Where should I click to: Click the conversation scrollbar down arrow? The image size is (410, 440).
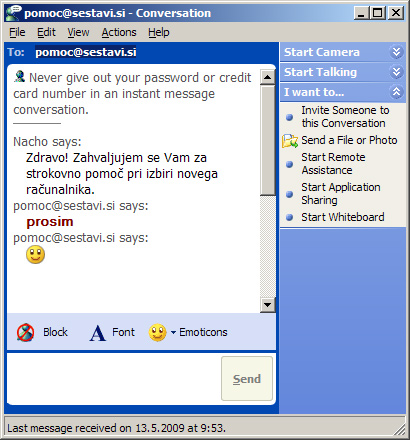pos(267,305)
